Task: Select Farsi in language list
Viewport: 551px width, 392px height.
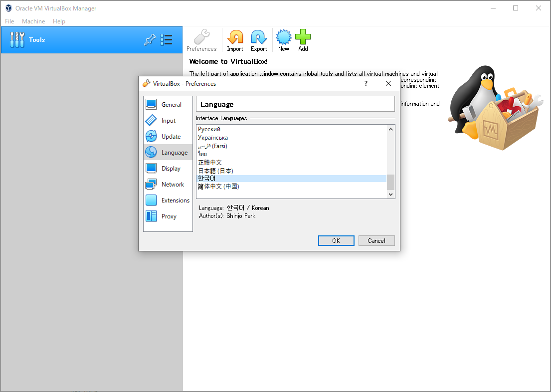Action: (292, 146)
